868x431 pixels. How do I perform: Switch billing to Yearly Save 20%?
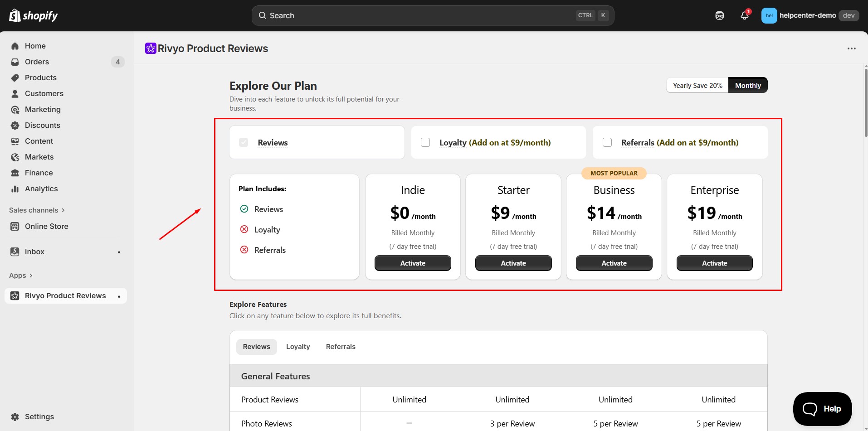697,86
